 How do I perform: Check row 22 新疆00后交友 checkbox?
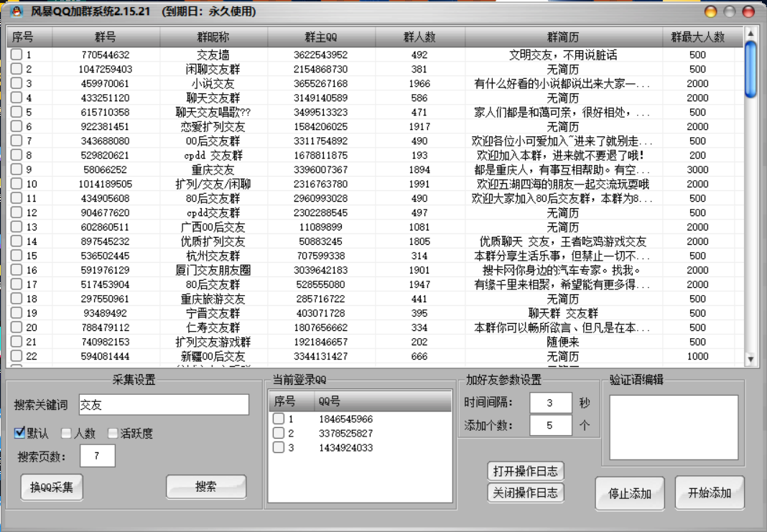coord(17,356)
